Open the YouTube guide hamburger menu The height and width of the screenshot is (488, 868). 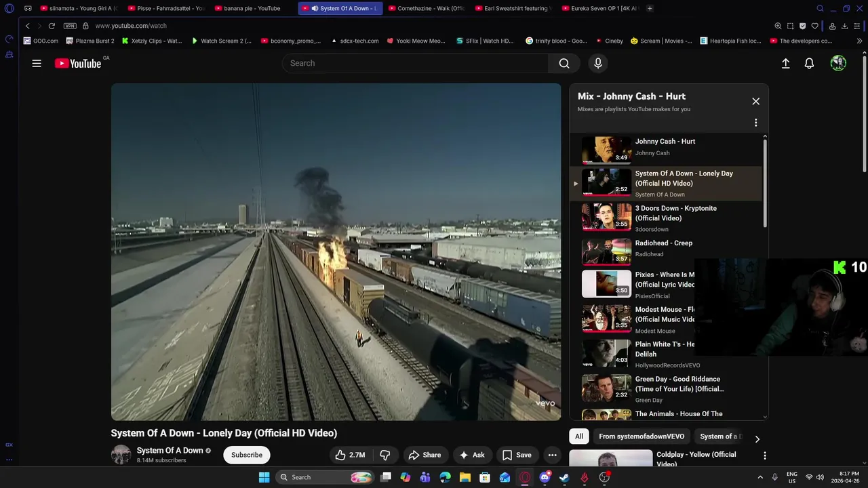pos(37,63)
